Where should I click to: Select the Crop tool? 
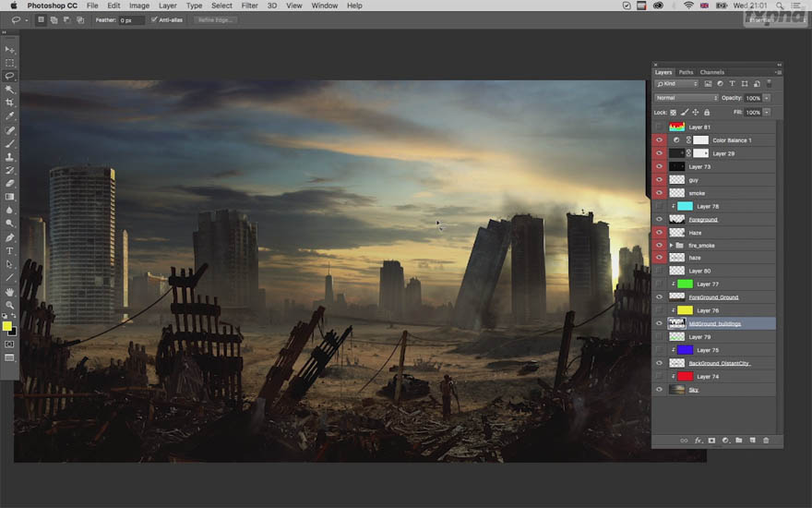click(9, 103)
